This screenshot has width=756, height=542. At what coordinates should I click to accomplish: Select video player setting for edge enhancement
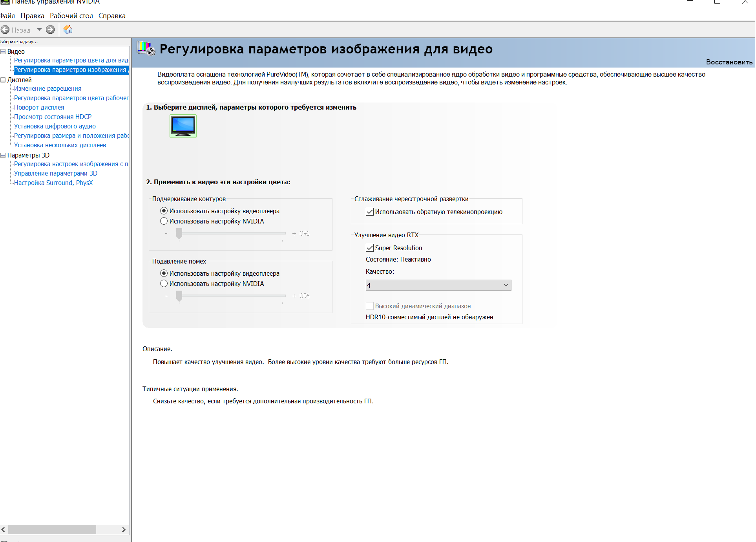[164, 211]
